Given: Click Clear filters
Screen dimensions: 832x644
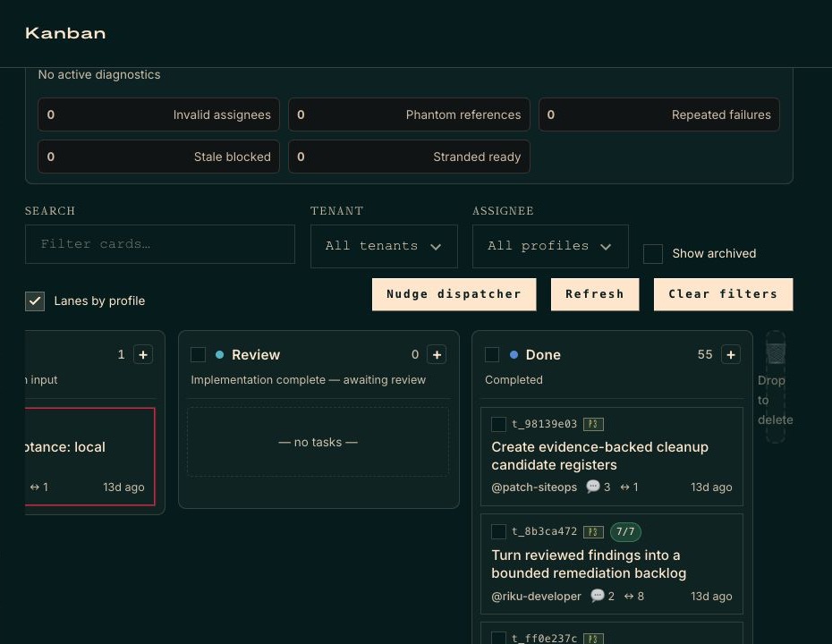Looking at the screenshot, I should click(723, 294).
